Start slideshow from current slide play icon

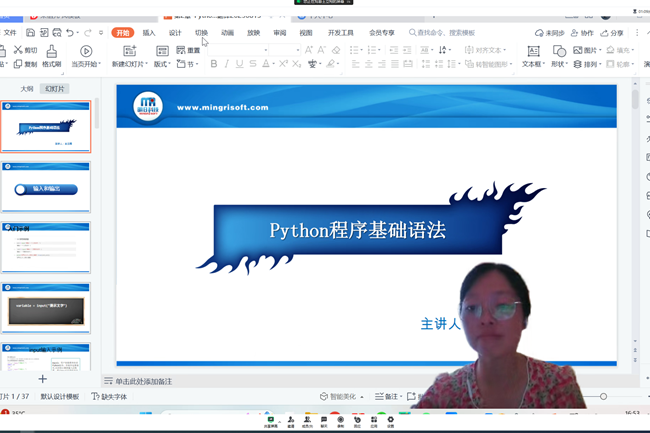[x=86, y=51]
